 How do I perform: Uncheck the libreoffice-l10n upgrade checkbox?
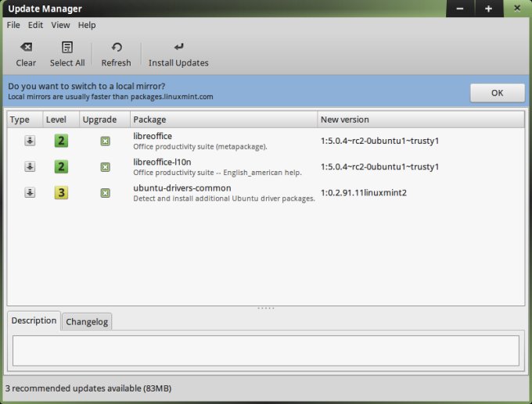click(105, 166)
